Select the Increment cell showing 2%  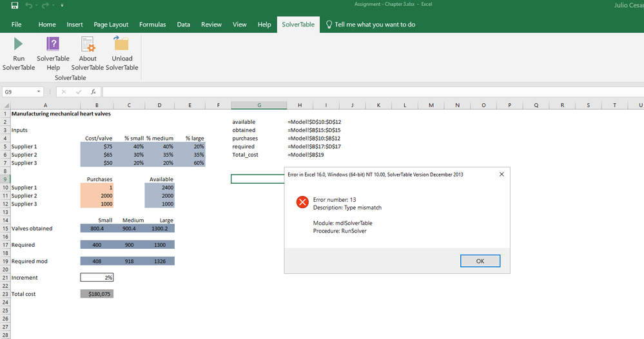pyautogui.click(x=97, y=278)
